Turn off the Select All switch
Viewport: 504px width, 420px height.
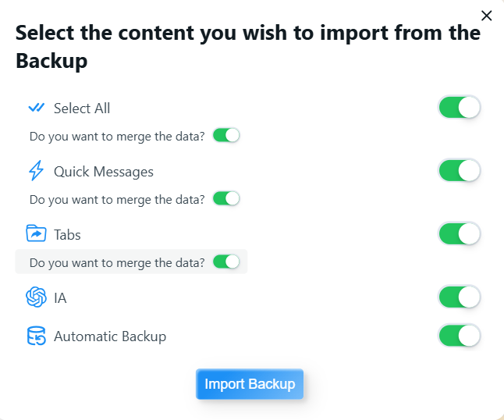point(460,108)
